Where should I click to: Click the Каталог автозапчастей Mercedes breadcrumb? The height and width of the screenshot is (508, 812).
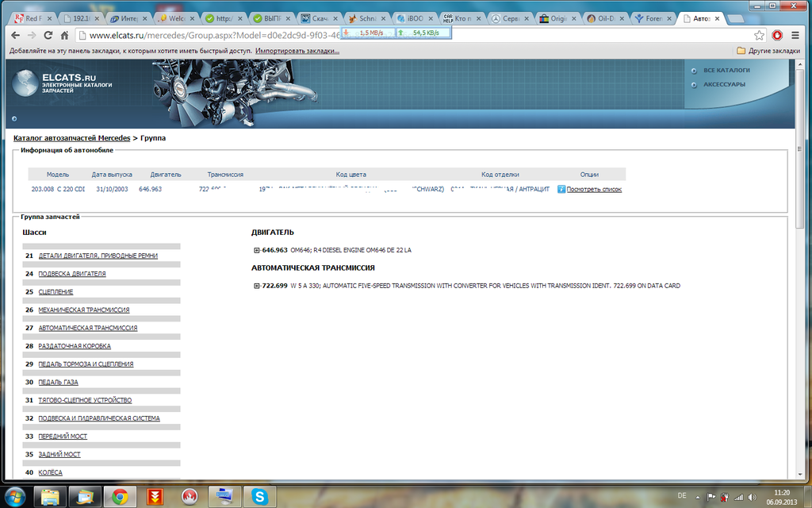pyautogui.click(x=71, y=138)
